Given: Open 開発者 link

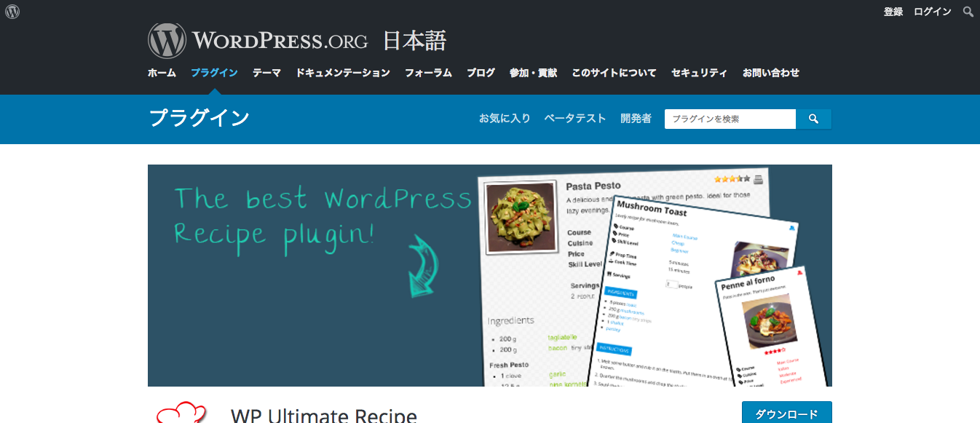Looking at the screenshot, I should 636,119.
